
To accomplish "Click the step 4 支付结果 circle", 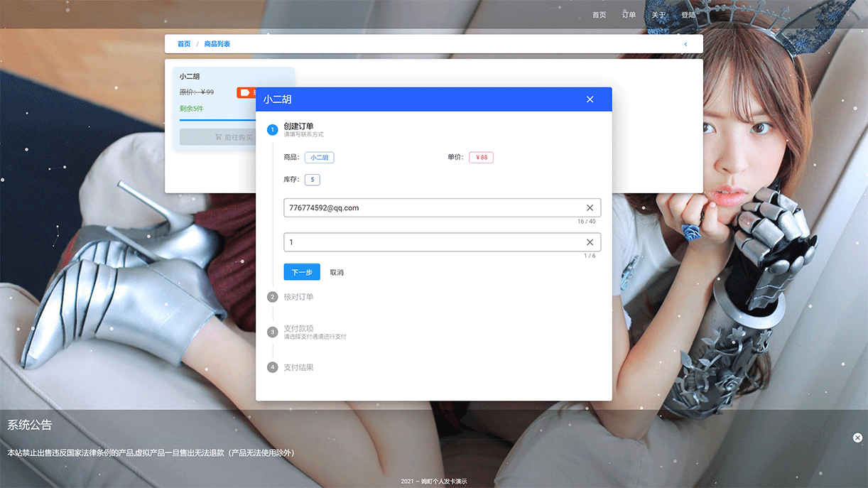I will pos(273,367).
